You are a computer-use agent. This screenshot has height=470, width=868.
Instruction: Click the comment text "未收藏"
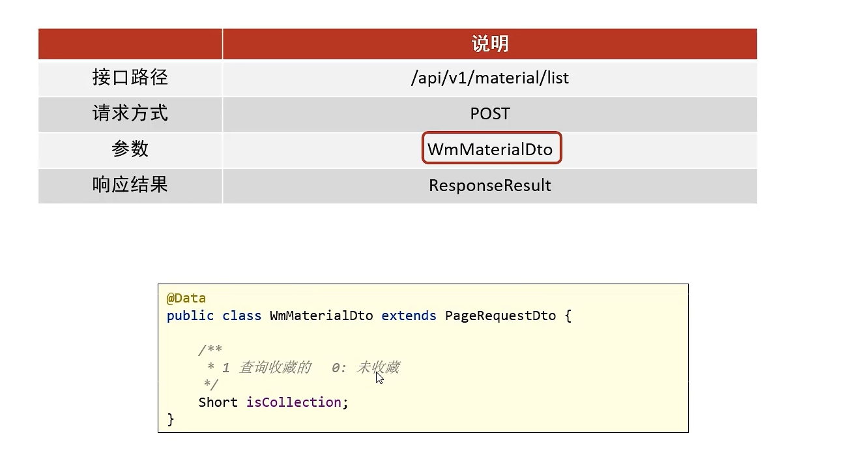click(378, 368)
